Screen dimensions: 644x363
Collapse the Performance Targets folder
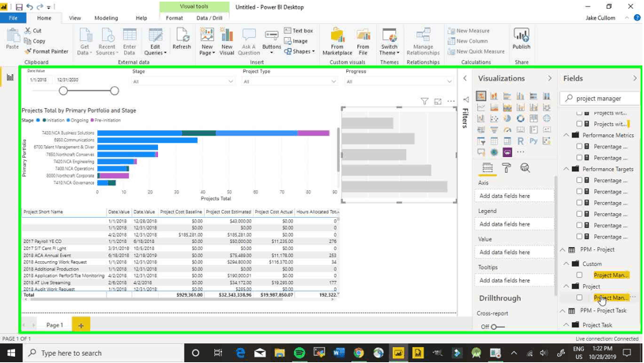click(x=567, y=169)
